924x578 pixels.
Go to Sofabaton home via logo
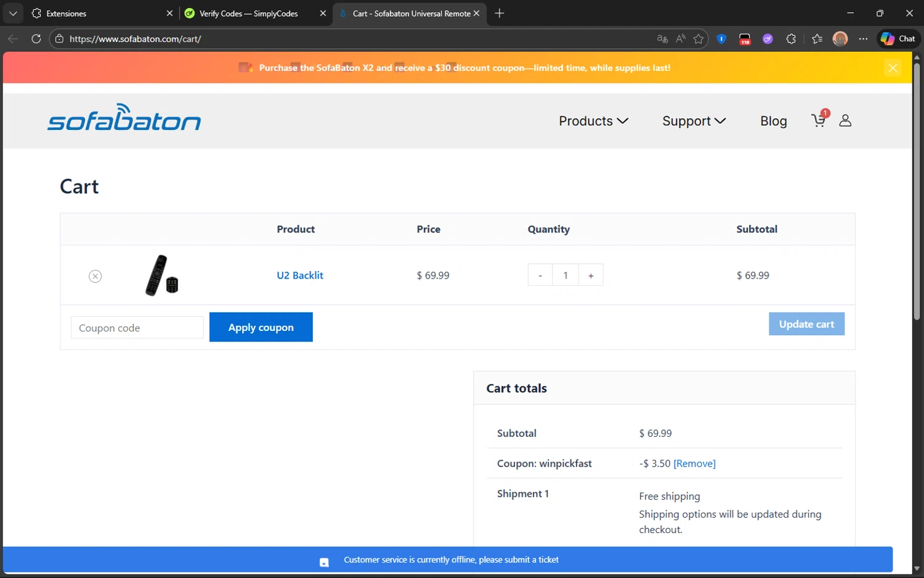[124, 117]
